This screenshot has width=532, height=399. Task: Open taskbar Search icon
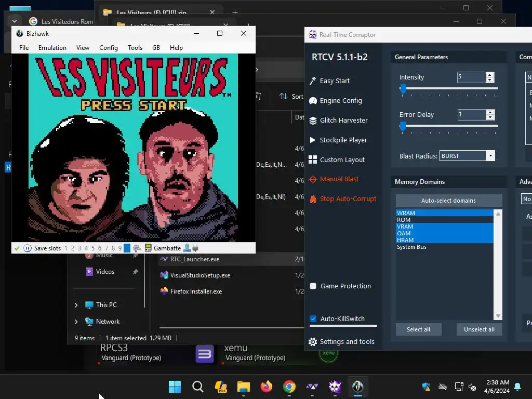pyautogui.click(x=198, y=387)
